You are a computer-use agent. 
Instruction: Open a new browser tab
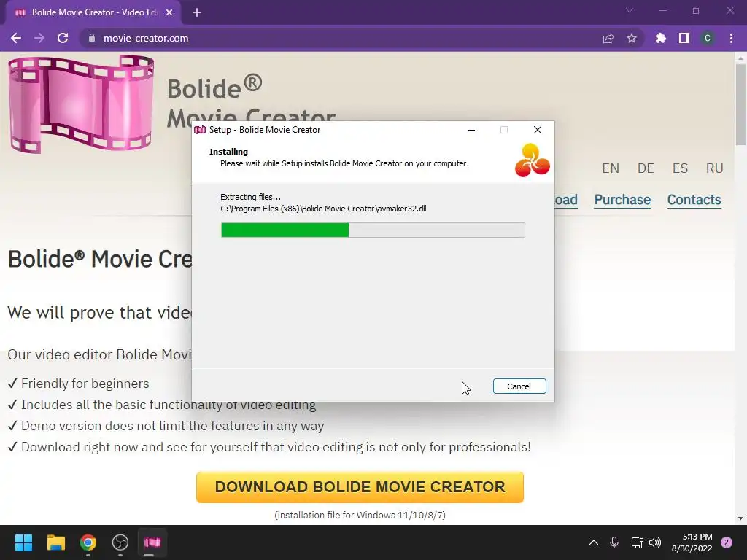[197, 12]
